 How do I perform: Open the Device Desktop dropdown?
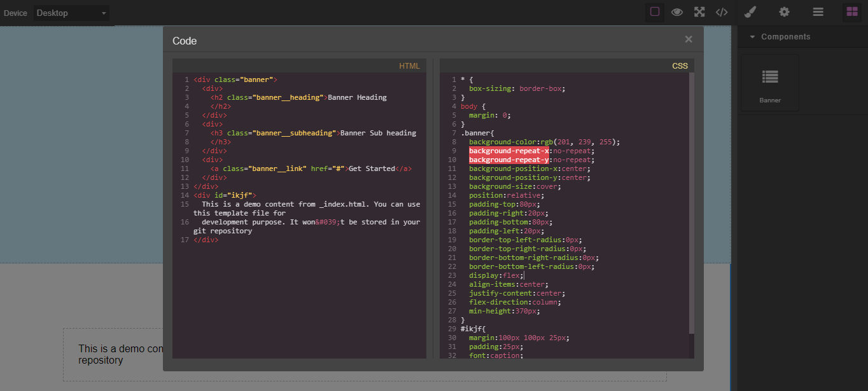click(71, 13)
